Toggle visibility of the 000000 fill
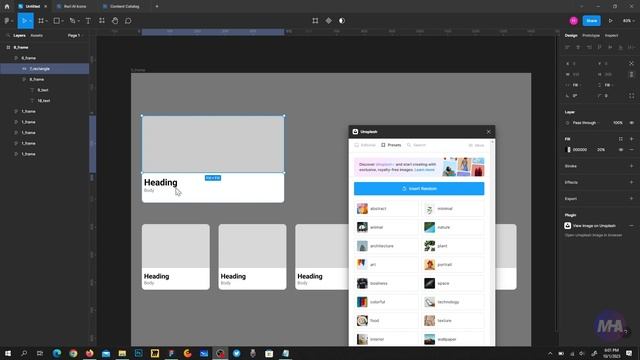Screen dimensions: 640x360 [621, 150]
